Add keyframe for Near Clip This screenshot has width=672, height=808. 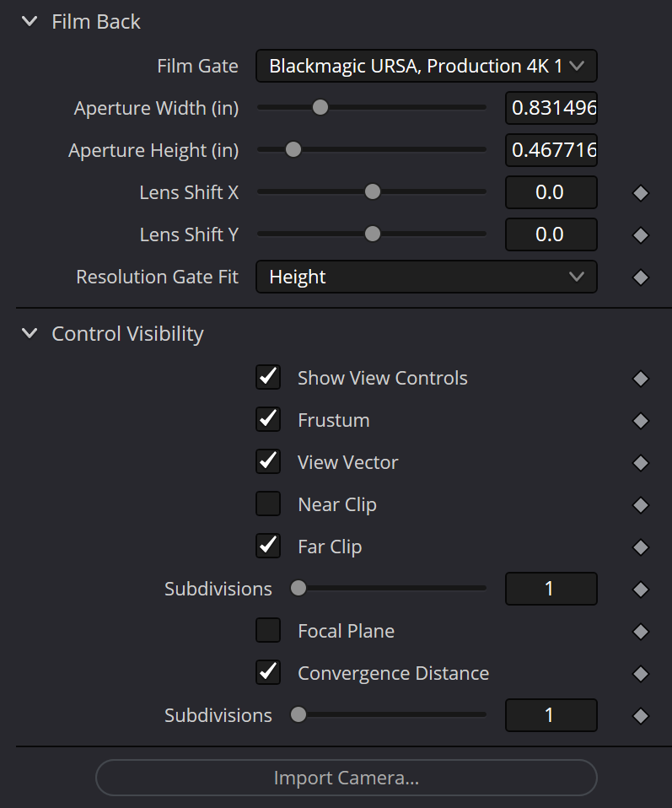641,505
